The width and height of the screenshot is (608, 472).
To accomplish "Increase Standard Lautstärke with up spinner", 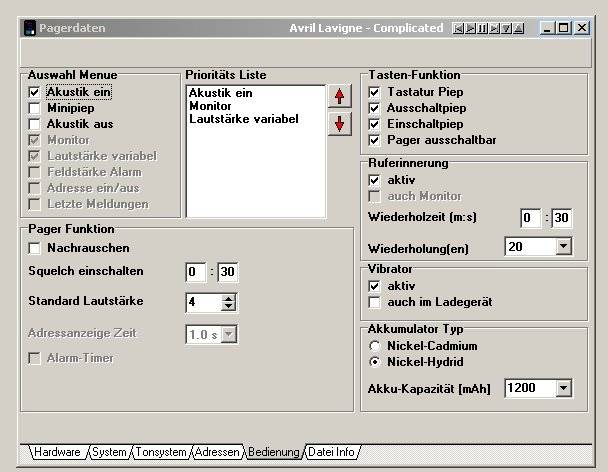I will [228, 297].
